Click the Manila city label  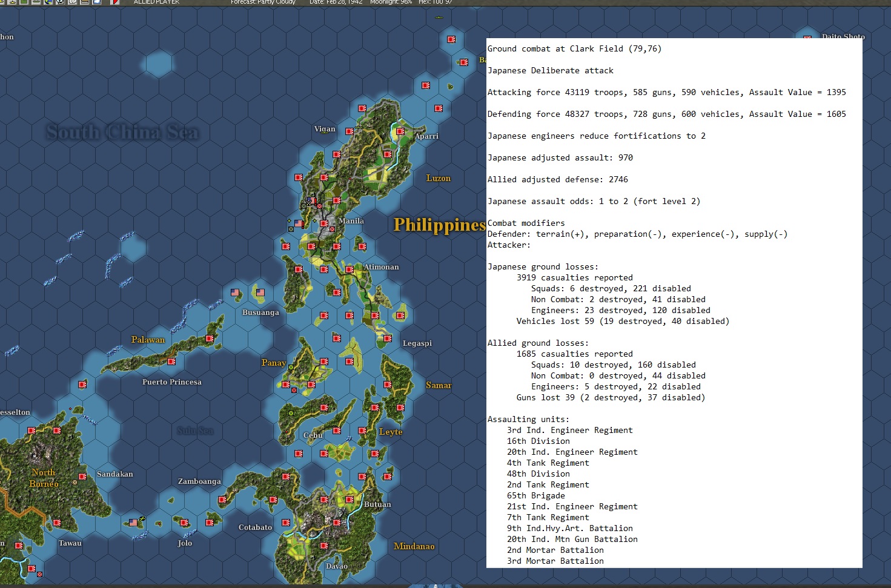pos(351,221)
